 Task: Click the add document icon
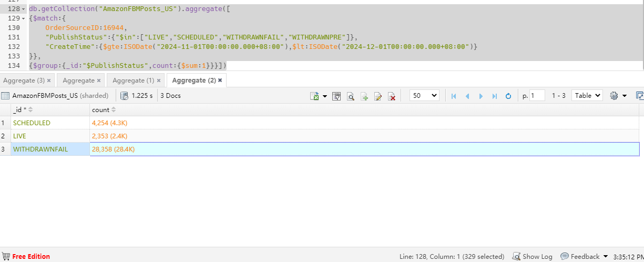click(x=364, y=96)
